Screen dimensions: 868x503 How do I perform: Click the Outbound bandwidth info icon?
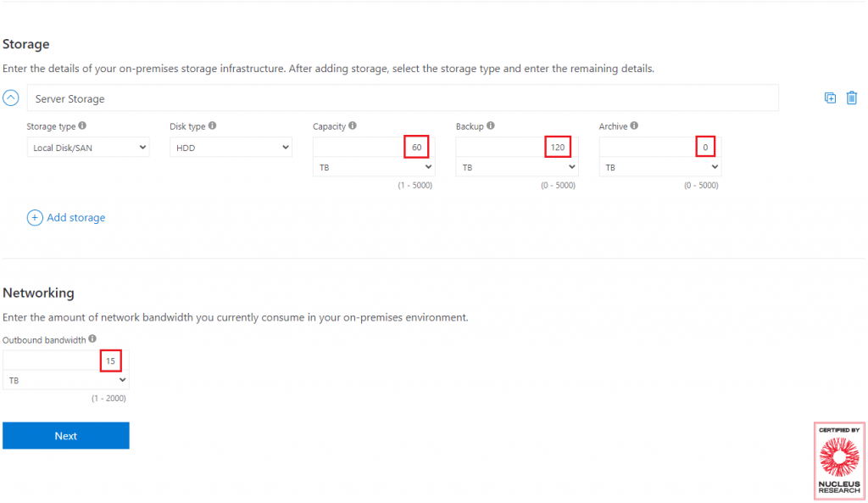point(92,338)
